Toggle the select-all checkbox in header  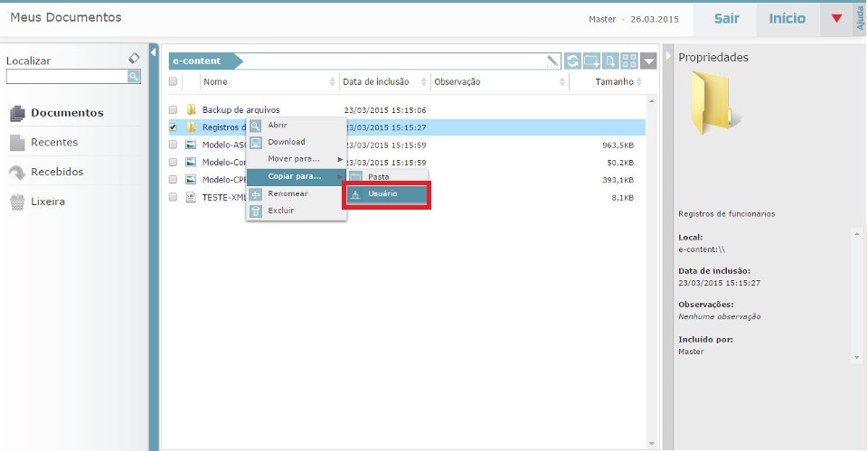173,82
